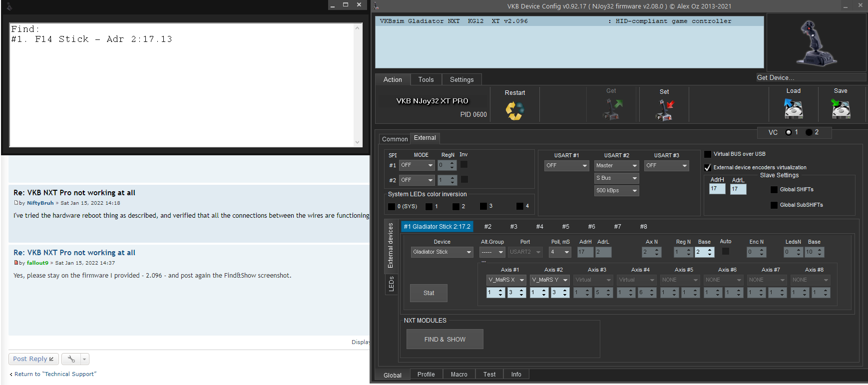The image size is (868, 385).
Task: Open the Test bottom tab
Action: (489, 375)
